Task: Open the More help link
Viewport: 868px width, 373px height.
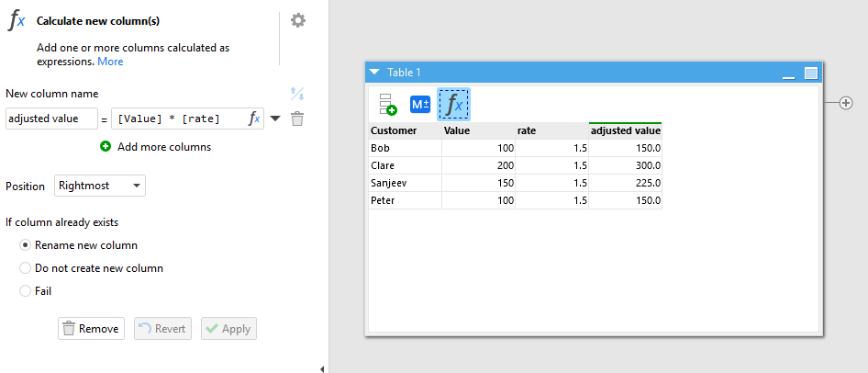Action: click(x=110, y=62)
